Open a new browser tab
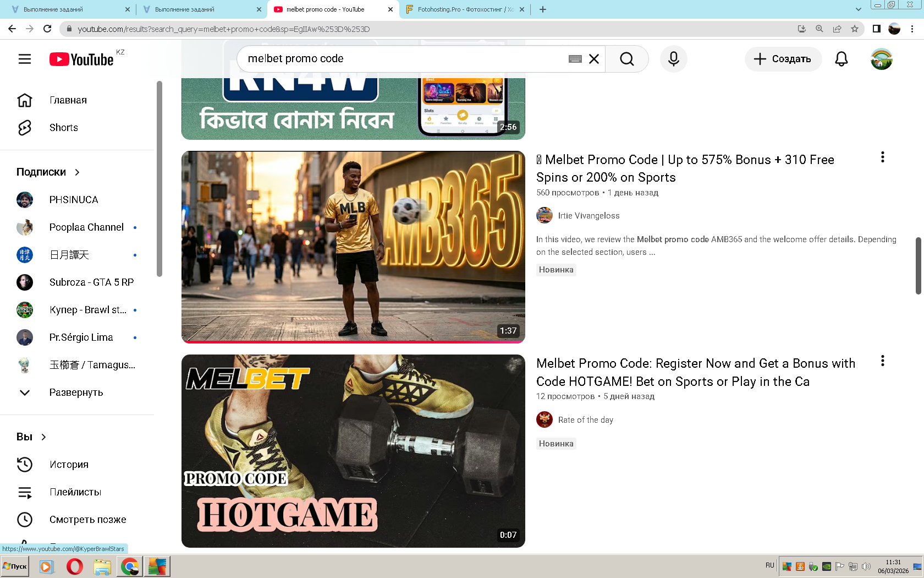Viewport: 924px width, 578px height. click(x=543, y=9)
